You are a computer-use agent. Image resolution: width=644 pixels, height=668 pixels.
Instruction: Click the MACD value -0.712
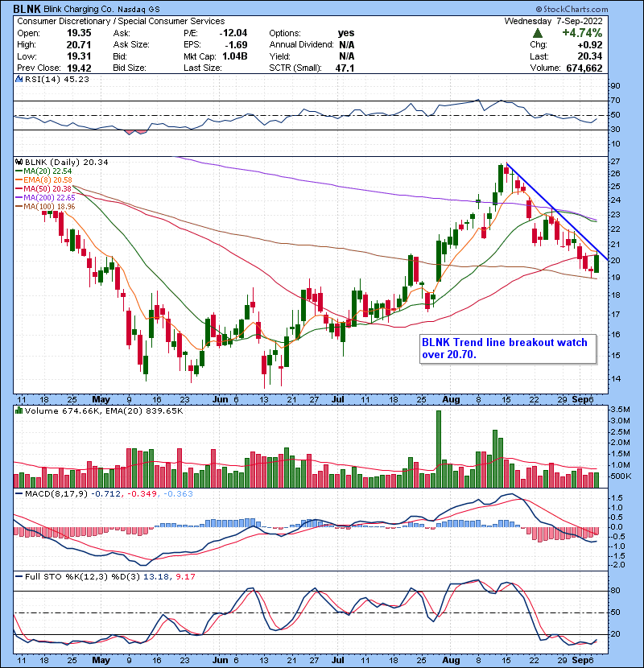(x=107, y=494)
